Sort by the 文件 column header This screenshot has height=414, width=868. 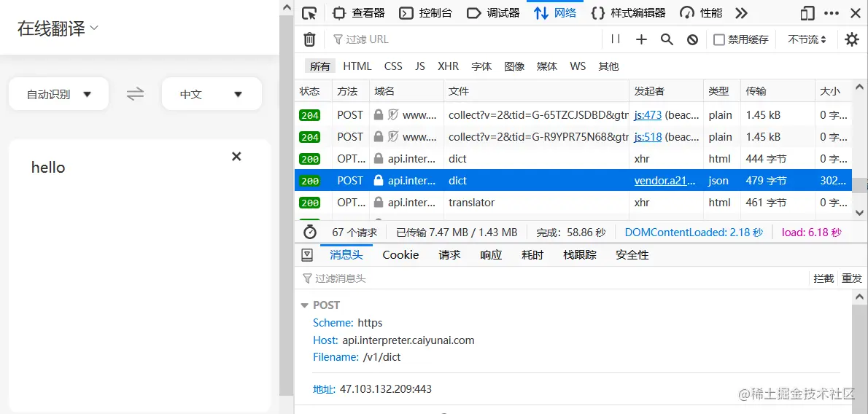pos(536,91)
